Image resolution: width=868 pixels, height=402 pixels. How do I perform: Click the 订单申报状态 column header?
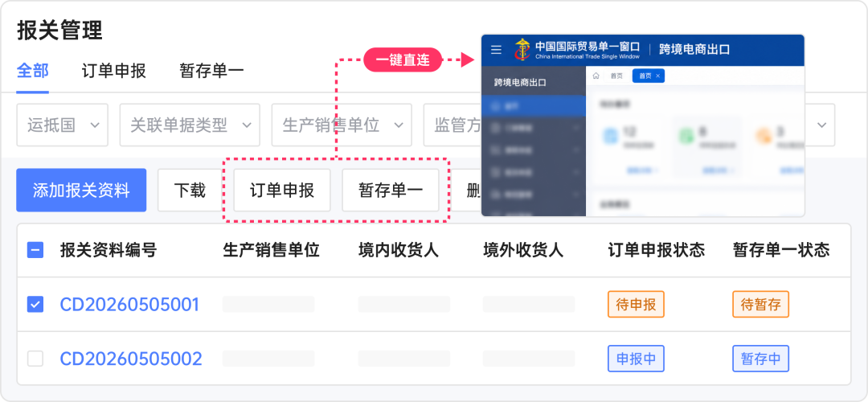[656, 250]
